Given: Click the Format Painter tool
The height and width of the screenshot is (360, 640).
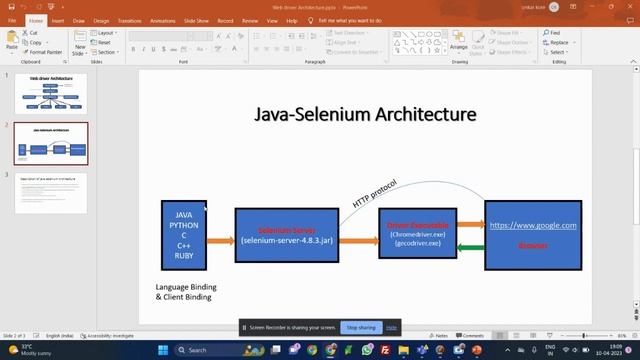Looking at the screenshot, I should [42, 52].
